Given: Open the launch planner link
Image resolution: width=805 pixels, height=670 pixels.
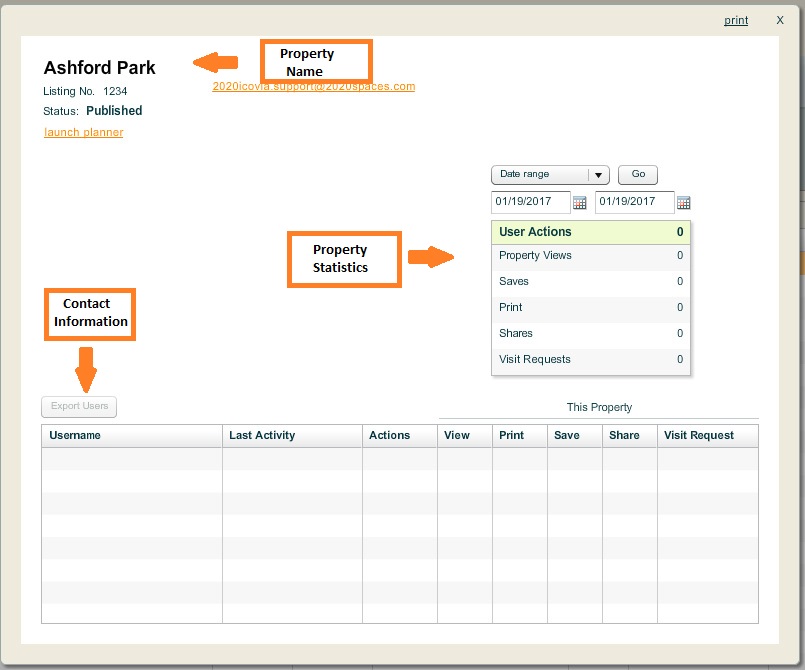Looking at the screenshot, I should coord(84,132).
